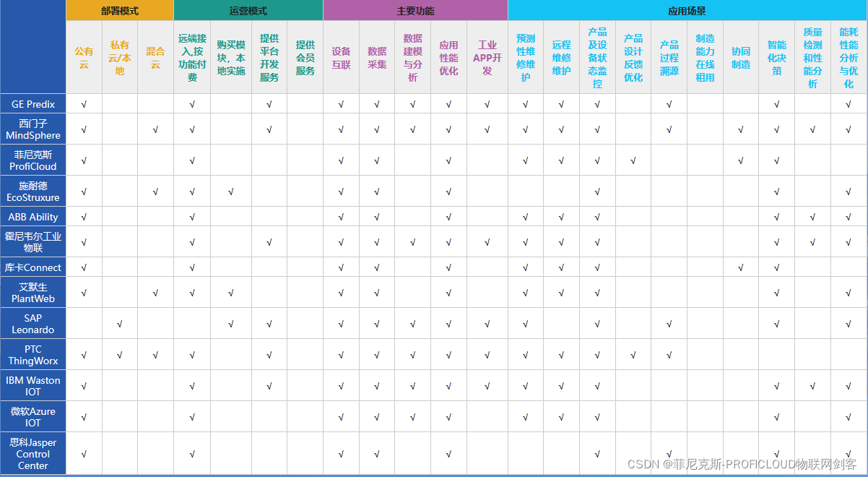The height and width of the screenshot is (477, 868).
Task: Click SAP Leonardo's 私有云/本地 check mark
Action: (x=120, y=325)
